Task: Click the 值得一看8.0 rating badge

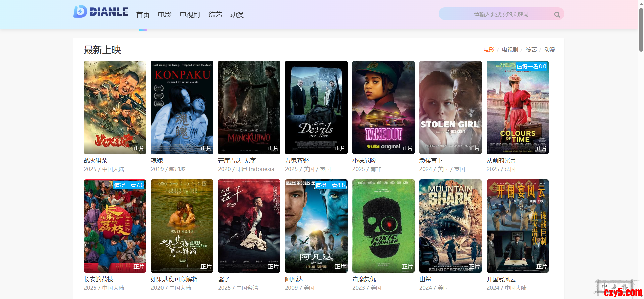Action: tap(531, 66)
